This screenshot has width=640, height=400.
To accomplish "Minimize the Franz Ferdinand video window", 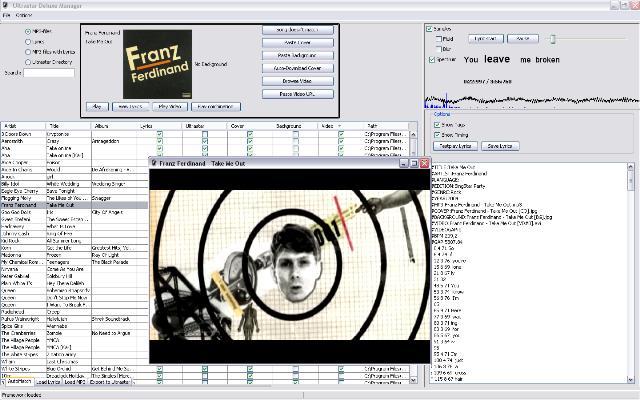I will (404, 163).
